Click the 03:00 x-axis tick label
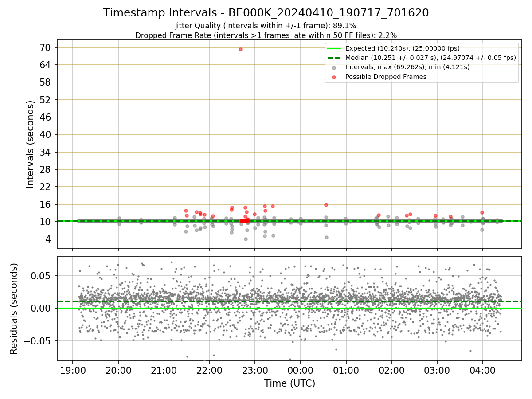Image resolution: width=532 pixels, height=399 pixels. coord(437,371)
